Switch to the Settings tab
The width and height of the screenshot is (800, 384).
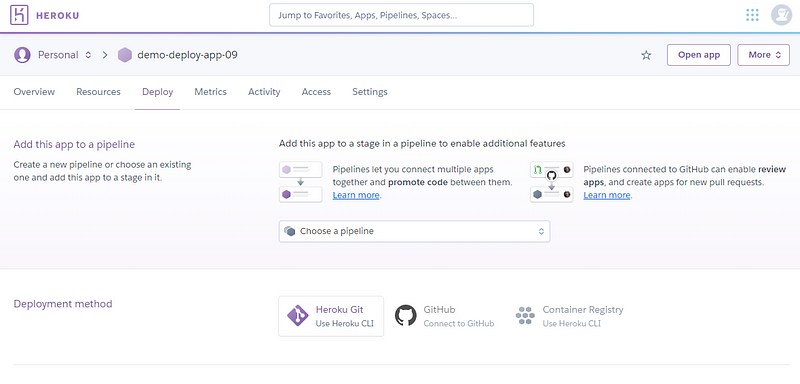click(370, 92)
